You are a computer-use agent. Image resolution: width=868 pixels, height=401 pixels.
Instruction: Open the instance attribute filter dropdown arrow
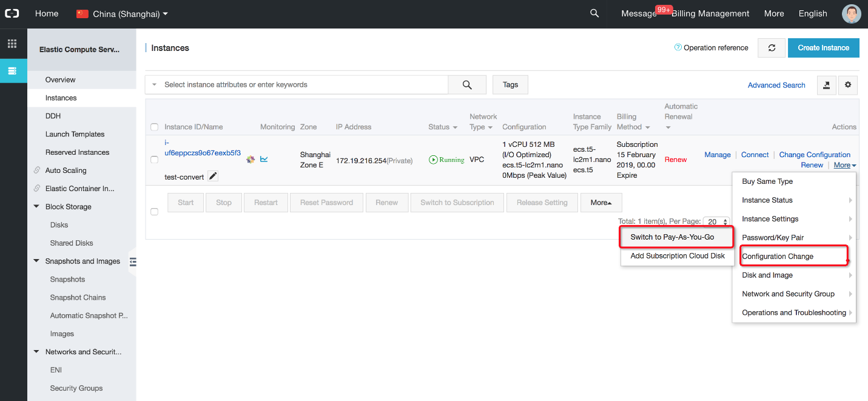154,85
